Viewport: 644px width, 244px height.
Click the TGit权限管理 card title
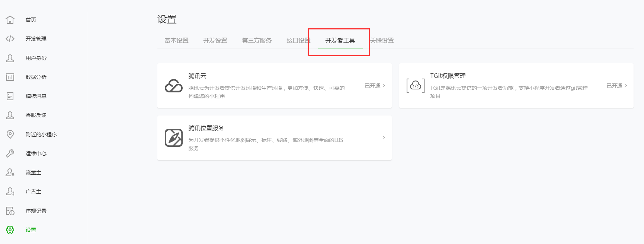pyautogui.click(x=448, y=76)
